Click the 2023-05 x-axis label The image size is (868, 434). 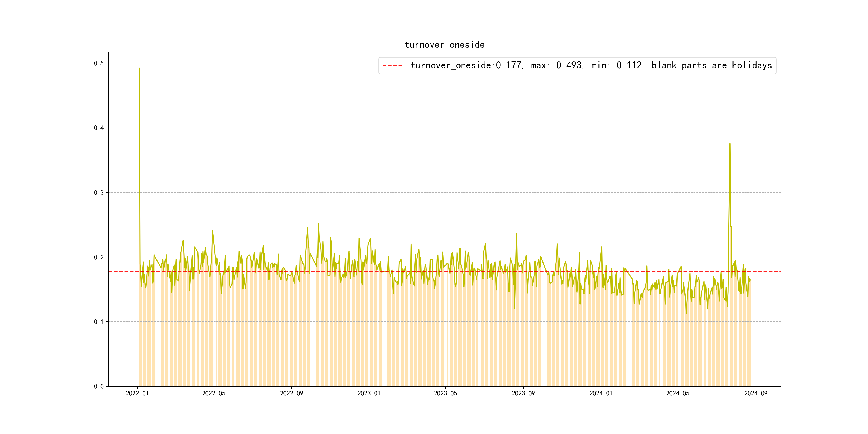click(446, 394)
